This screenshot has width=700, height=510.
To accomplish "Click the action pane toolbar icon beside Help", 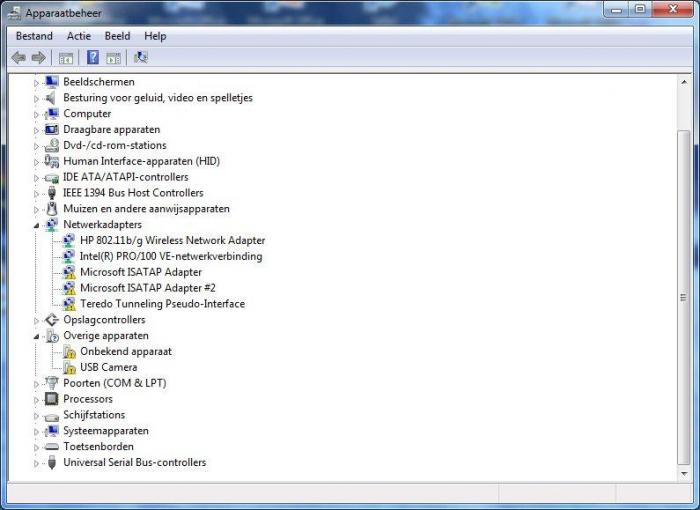I will point(113,58).
